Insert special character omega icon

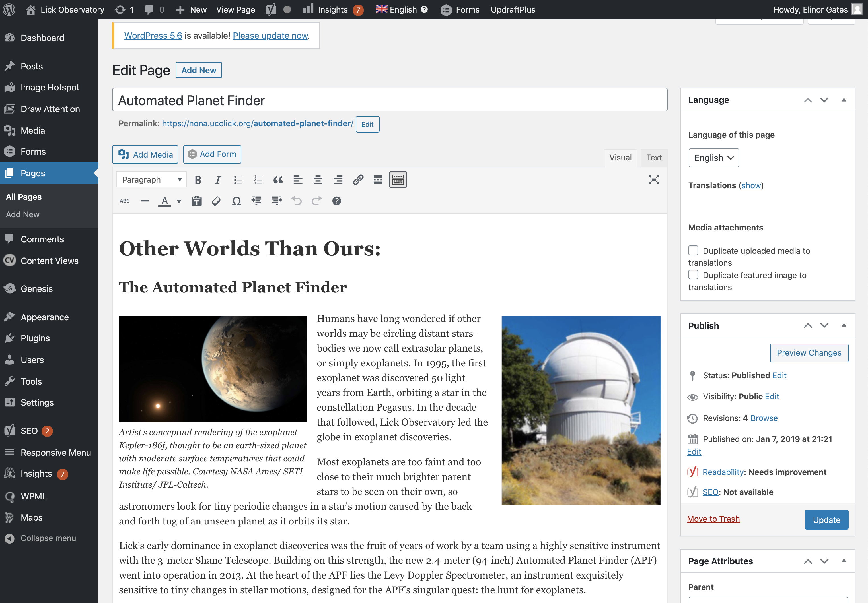coord(237,201)
